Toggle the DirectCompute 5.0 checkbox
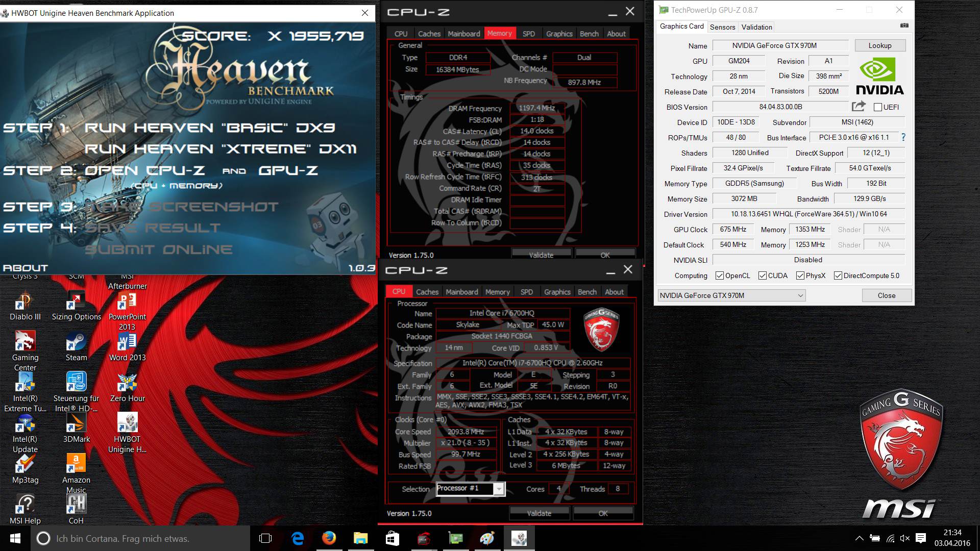 point(838,275)
